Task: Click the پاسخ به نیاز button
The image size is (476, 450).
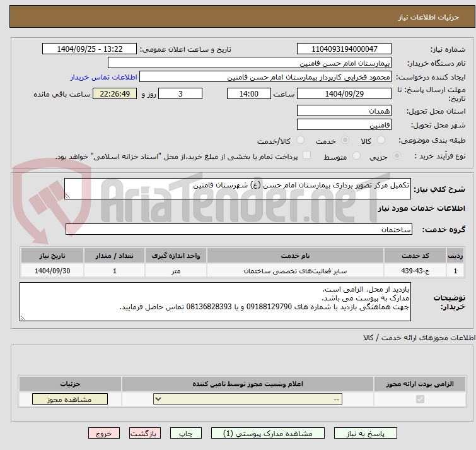Action: (366, 434)
